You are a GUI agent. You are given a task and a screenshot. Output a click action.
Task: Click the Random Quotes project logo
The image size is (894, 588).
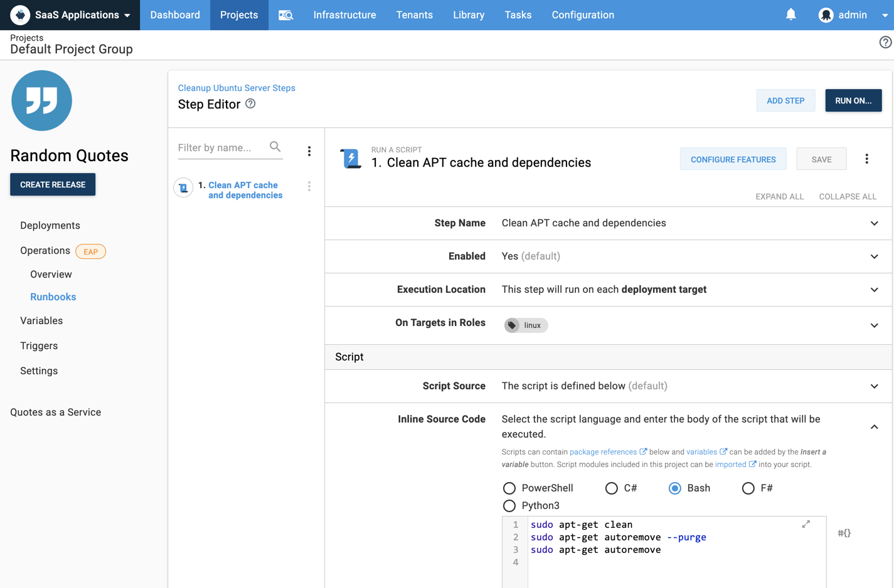coord(41,100)
